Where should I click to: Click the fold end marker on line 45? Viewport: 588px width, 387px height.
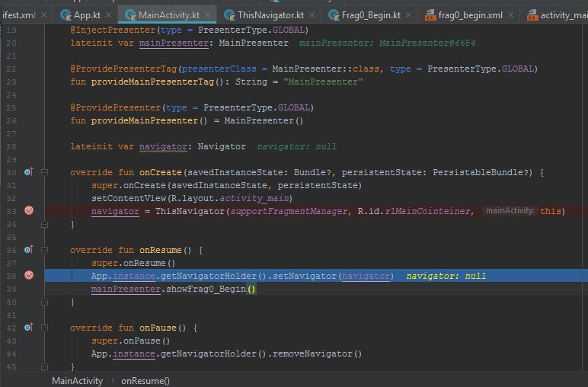(x=44, y=366)
